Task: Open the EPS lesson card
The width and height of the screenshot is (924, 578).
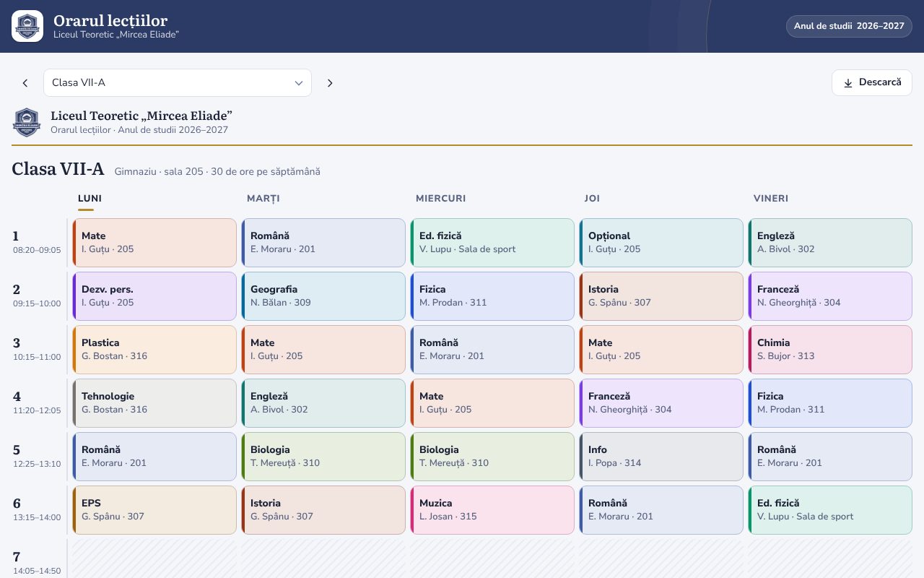Action: click(154, 510)
